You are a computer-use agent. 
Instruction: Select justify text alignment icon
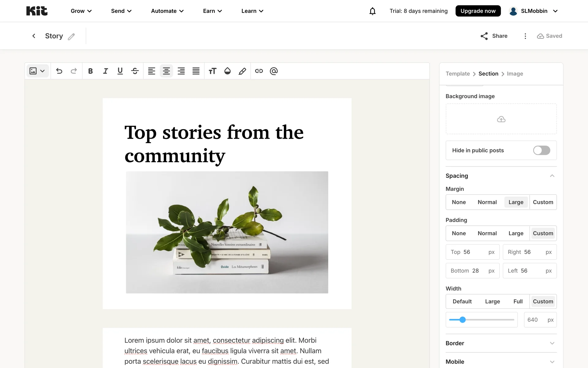tap(196, 71)
